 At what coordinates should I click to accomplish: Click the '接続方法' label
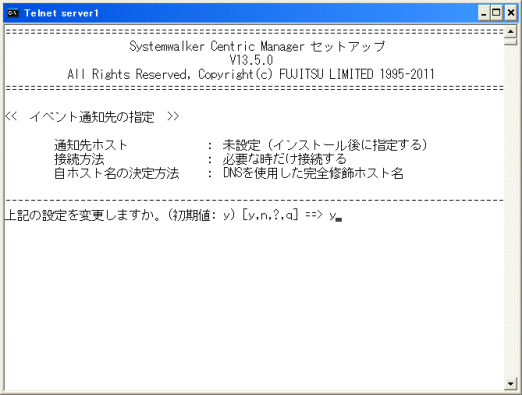click(79, 159)
